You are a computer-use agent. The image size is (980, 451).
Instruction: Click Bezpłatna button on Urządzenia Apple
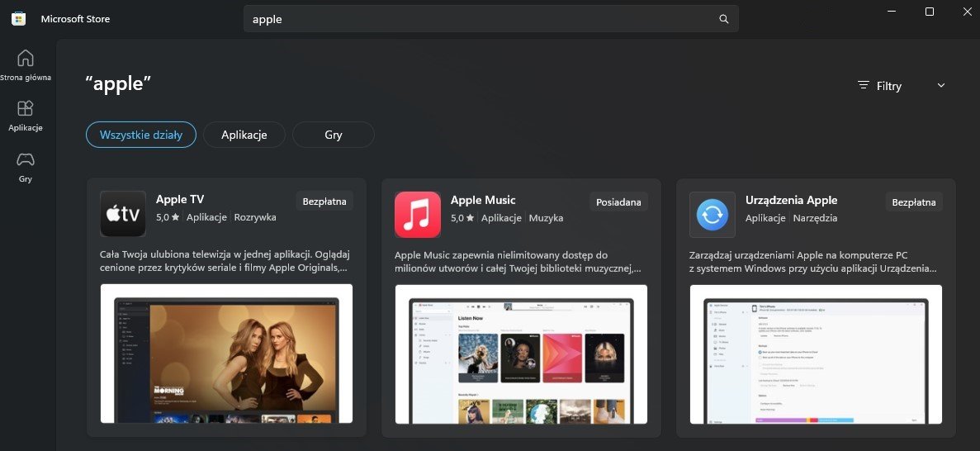tap(914, 202)
